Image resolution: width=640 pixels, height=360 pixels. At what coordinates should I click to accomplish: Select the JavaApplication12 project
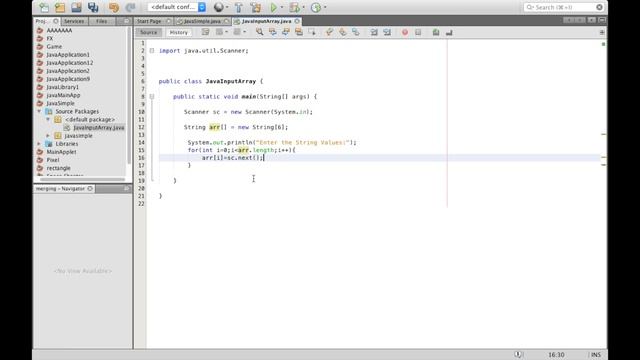point(69,62)
